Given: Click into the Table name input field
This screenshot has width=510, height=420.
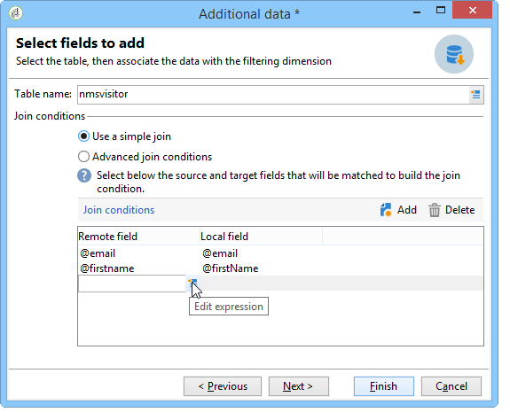Looking at the screenshot, I should pos(273,95).
